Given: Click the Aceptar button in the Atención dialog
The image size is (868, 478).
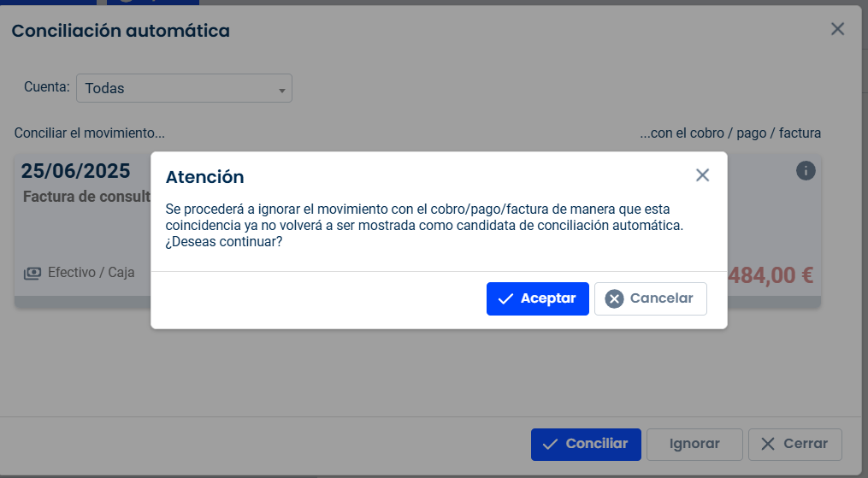Looking at the screenshot, I should point(538,298).
